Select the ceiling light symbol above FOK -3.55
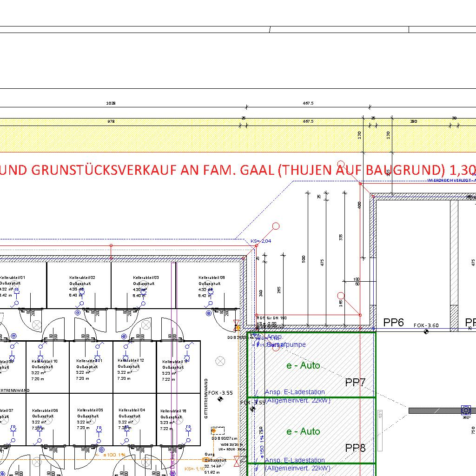This screenshot has height=476, width=476. click(221, 361)
